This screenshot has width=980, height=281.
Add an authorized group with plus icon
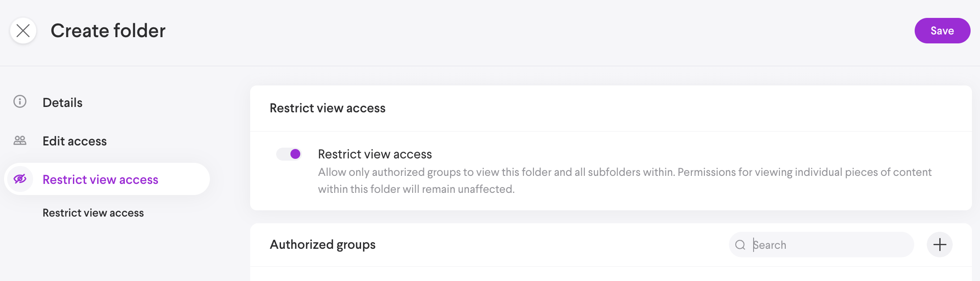(x=939, y=245)
